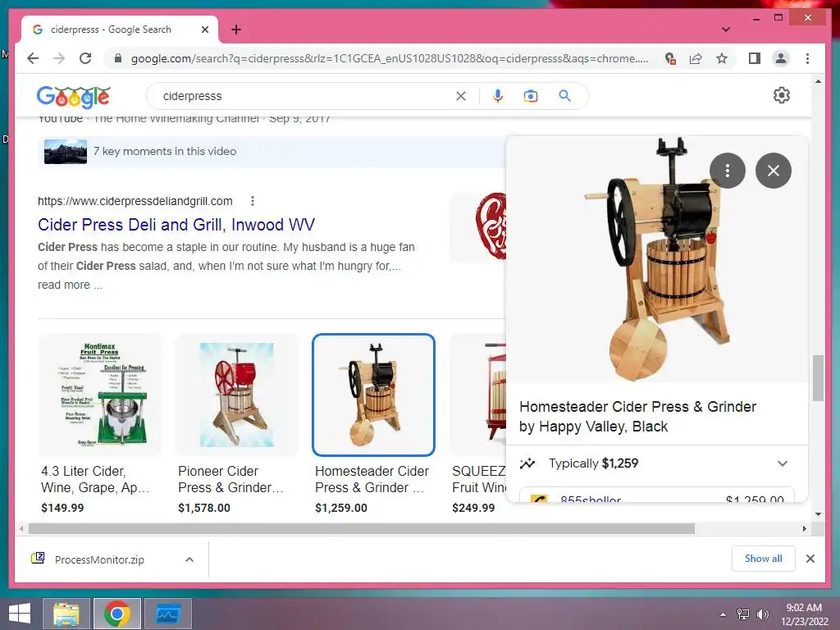Go to Google homepage via logo
840x630 pixels.
[74, 97]
